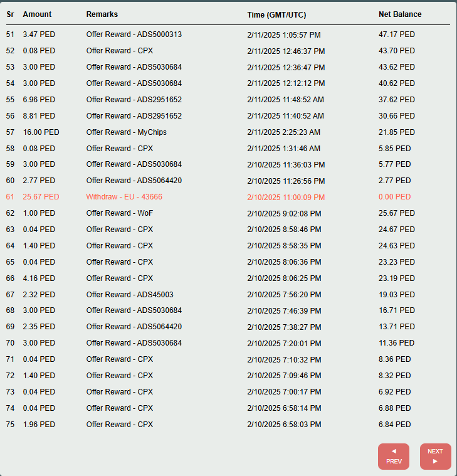Click the 21.85 PED net balance
Image resolution: width=457 pixels, height=476 pixels.
click(x=397, y=132)
